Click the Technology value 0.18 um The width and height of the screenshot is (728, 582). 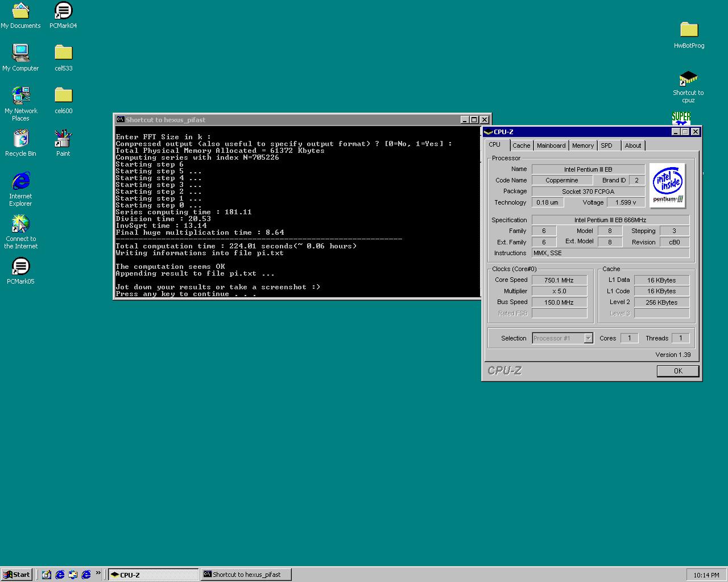547,202
